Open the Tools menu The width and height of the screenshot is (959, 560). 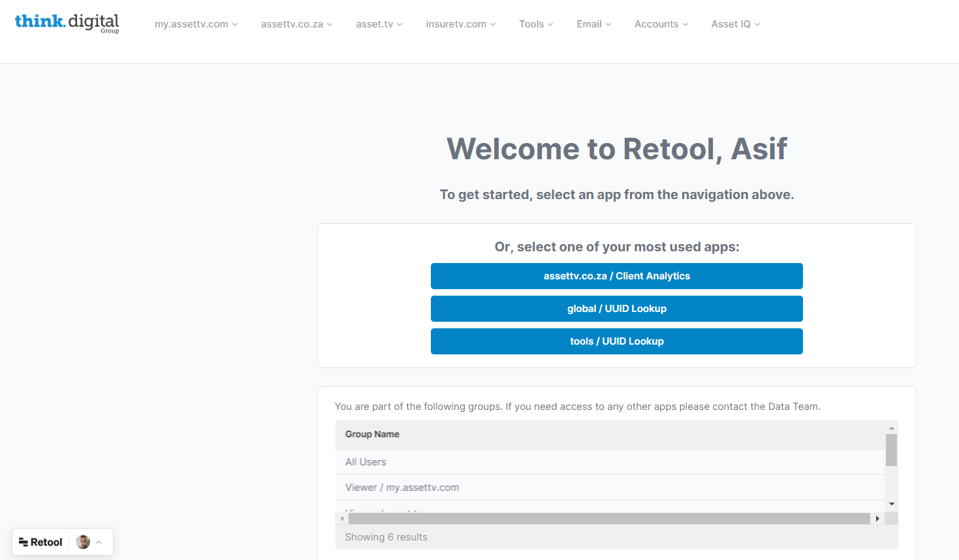point(536,24)
